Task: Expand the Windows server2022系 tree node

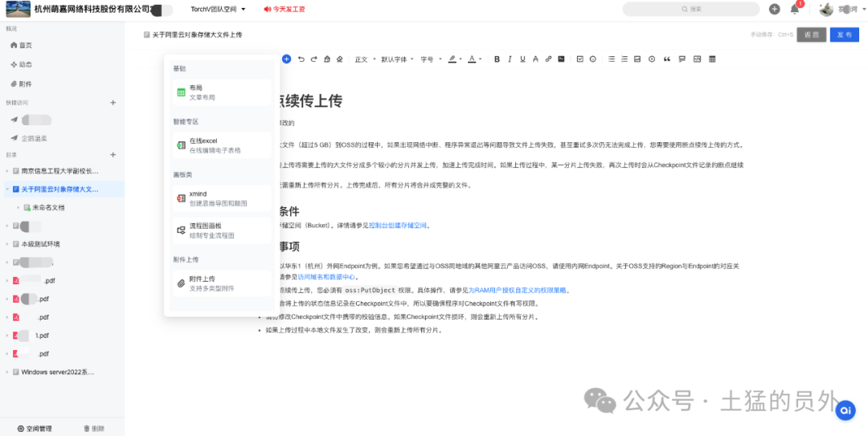Action: click(x=7, y=373)
